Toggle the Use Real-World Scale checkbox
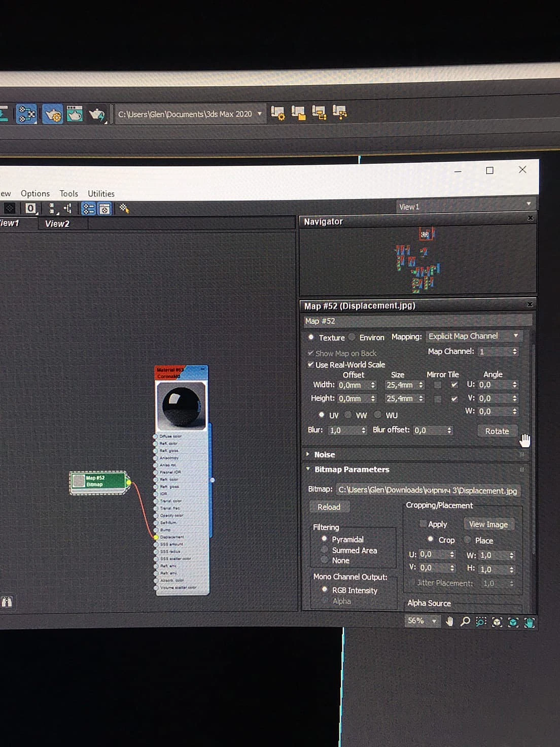560x747 pixels. pyautogui.click(x=310, y=364)
